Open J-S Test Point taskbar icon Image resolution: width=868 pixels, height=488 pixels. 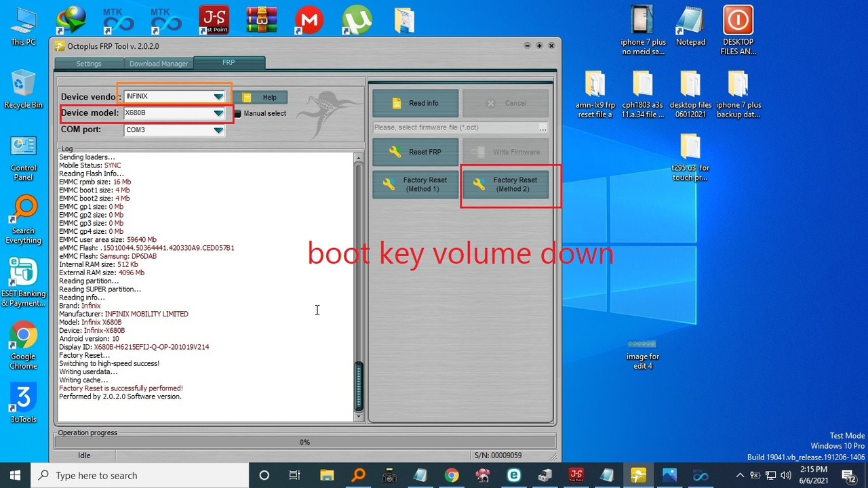576,475
